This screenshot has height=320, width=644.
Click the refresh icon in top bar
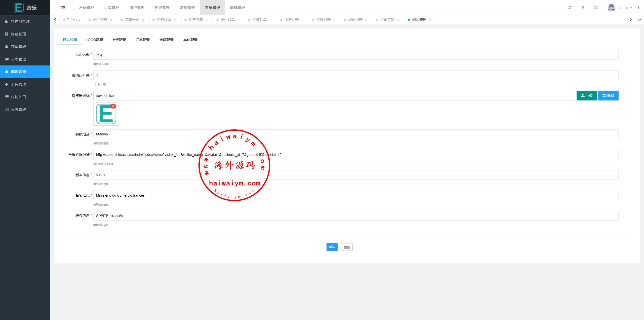point(570,8)
